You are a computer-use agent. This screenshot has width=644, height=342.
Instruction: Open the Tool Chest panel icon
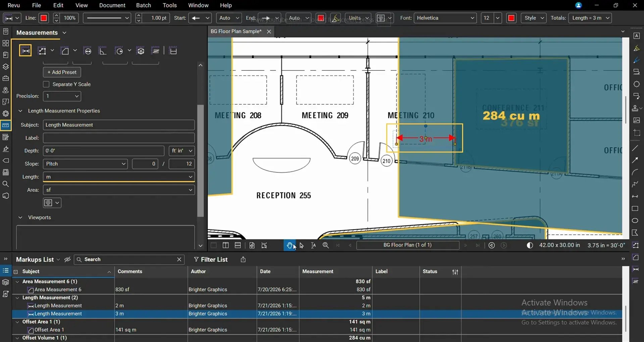[x=6, y=78]
